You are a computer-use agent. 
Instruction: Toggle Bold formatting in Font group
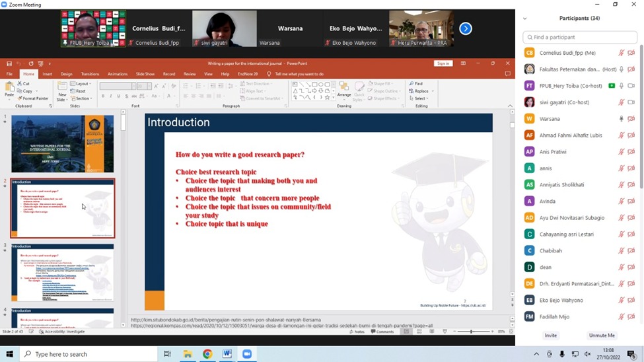click(x=103, y=96)
